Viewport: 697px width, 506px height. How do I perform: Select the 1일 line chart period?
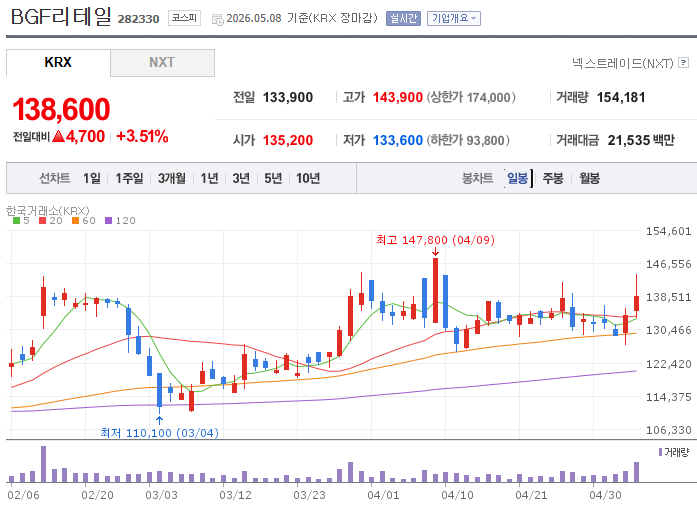(x=92, y=178)
